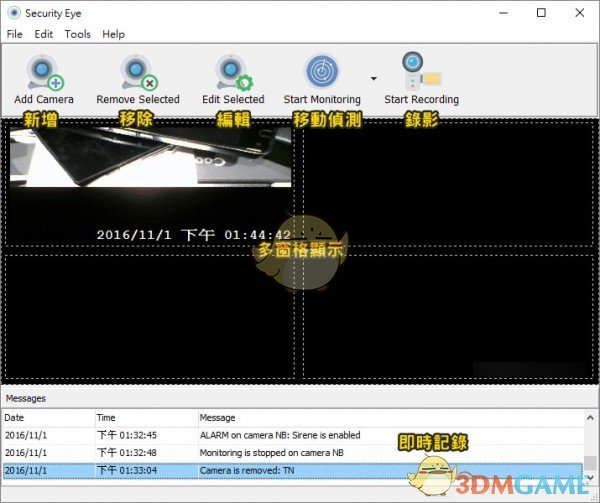
Task: Select the 'ALARM on camera NB: Sirene is enabled' message
Action: (x=280, y=435)
